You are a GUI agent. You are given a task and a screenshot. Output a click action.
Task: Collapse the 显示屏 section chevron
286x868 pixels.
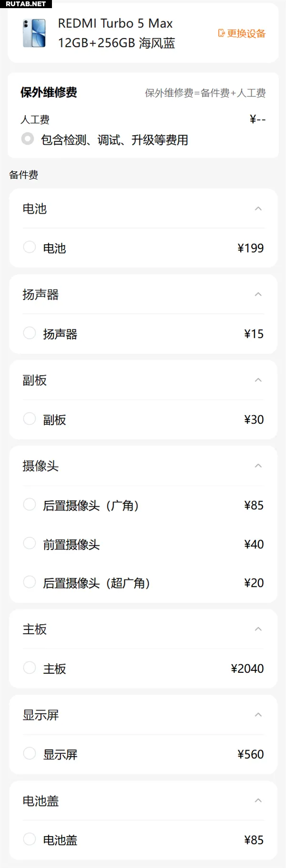(258, 715)
